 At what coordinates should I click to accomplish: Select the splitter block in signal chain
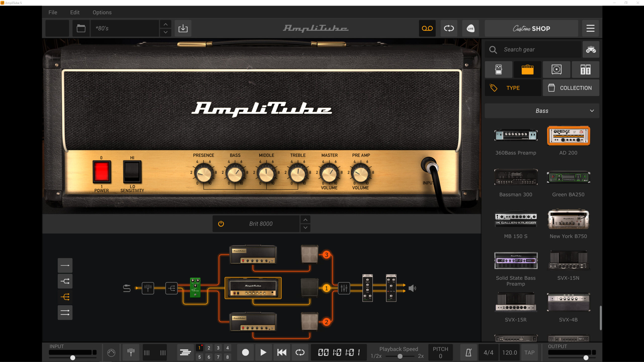coord(172,288)
